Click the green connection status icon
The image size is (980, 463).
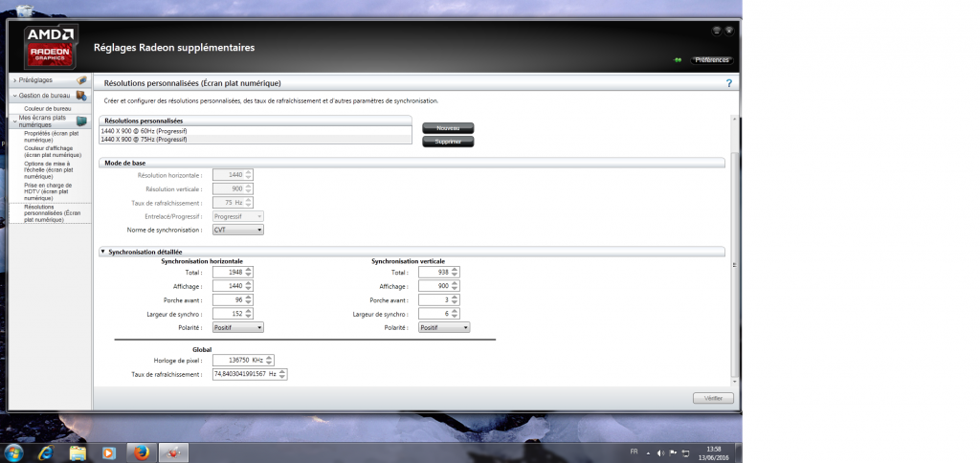(678, 60)
